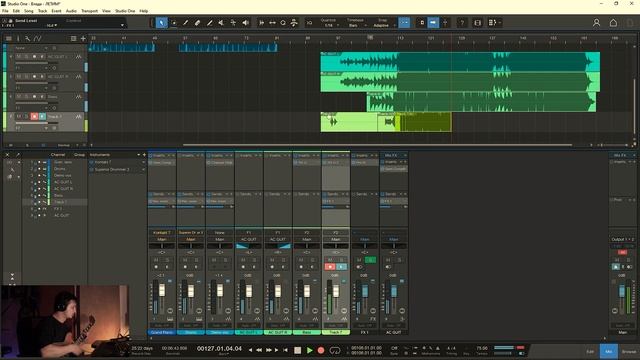Select the audio event on Track 7
Image resolution: width=640 pixels, height=360 pixels.
point(349,122)
